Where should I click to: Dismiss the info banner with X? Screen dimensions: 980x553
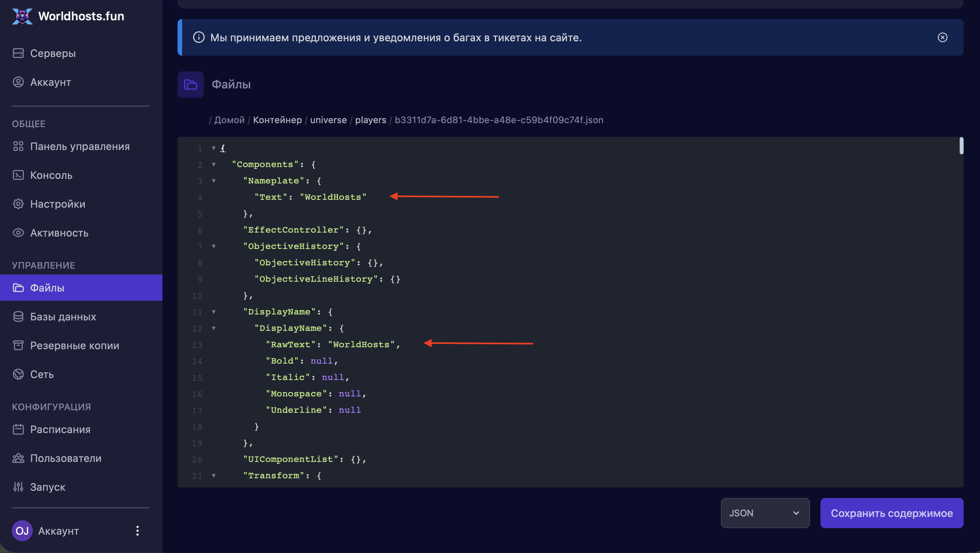(942, 37)
